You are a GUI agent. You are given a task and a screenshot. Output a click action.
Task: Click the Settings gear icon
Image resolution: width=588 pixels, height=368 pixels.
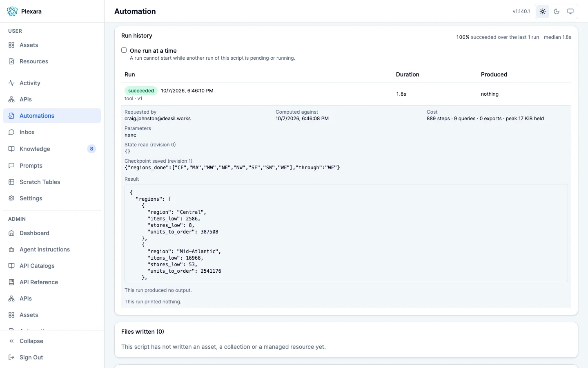11,198
